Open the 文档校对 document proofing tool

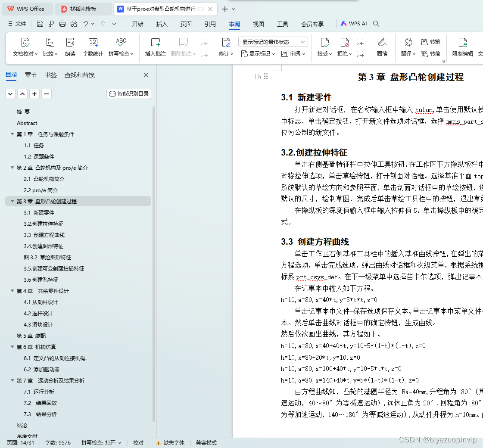click(25, 47)
